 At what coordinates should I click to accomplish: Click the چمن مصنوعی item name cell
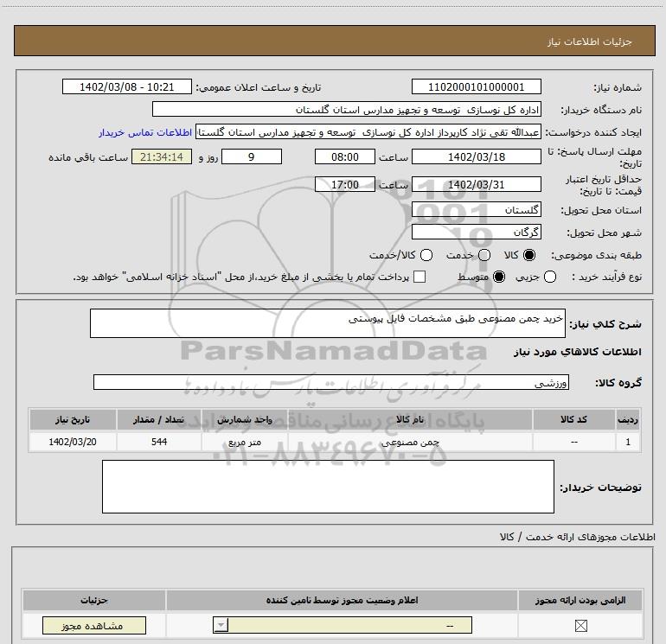click(x=410, y=442)
